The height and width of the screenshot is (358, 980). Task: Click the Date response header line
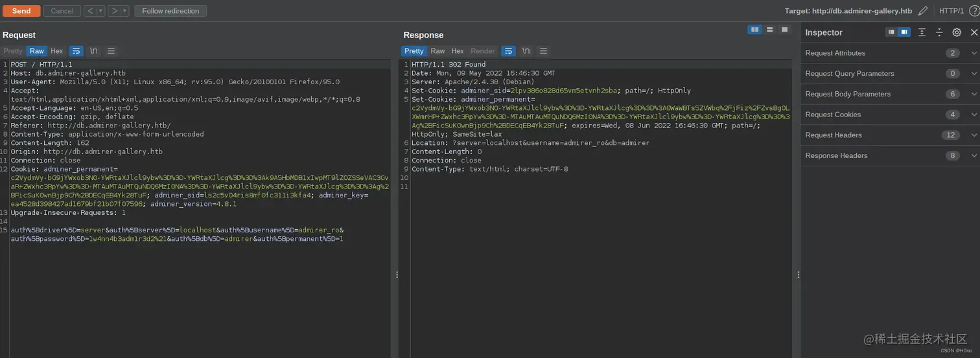tap(483, 73)
